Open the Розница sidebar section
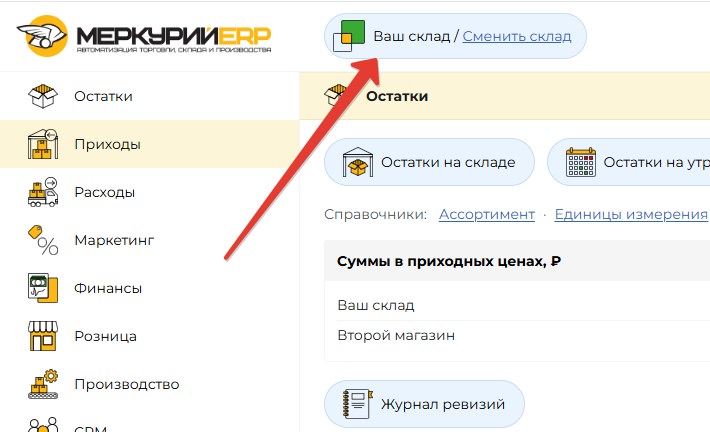Image resolution: width=710 pixels, height=432 pixels. click(149, 336)
